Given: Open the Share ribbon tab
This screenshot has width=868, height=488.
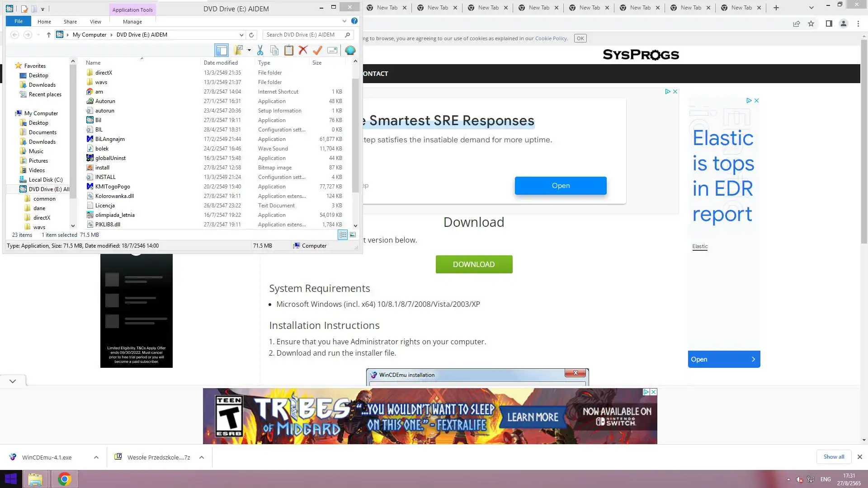Looking at the screenshot, I should [70, 21].
